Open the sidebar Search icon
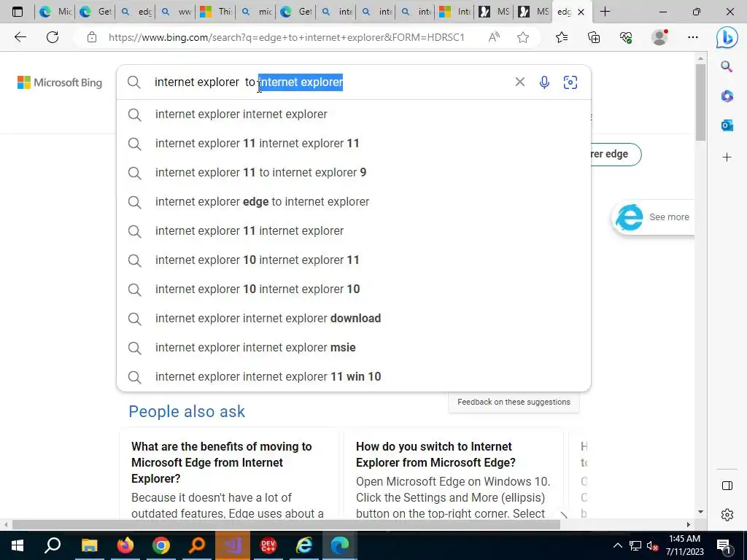747x560 pixels. (x=727, y=66)
